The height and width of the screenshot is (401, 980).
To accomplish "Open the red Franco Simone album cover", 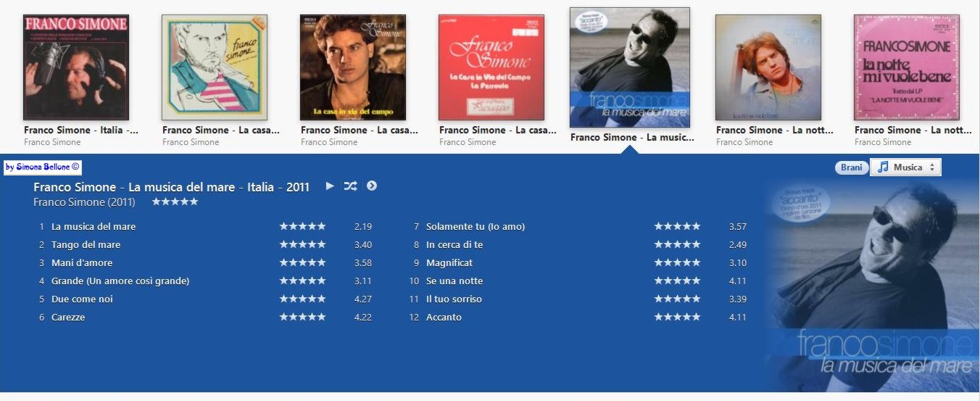I will pos(491,67).
